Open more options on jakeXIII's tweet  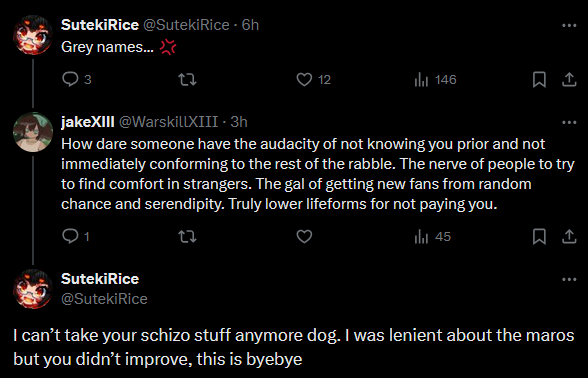569,122
